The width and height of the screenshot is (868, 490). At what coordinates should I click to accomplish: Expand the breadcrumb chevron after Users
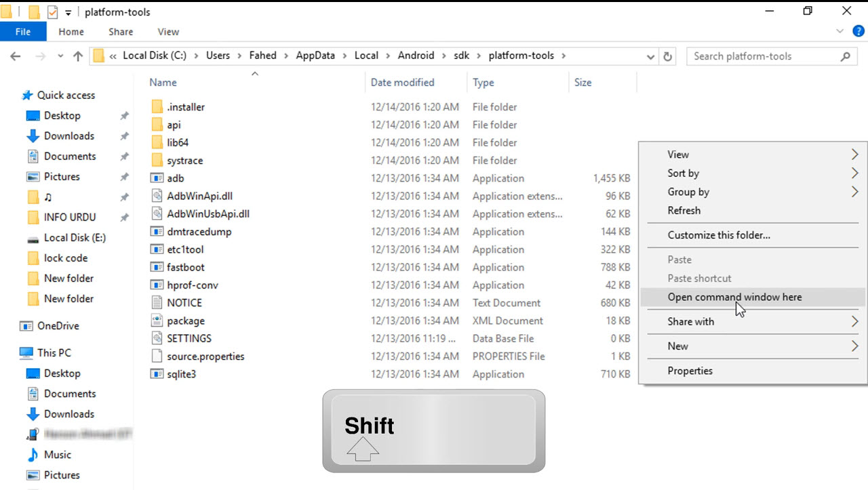tap(239, 56)
